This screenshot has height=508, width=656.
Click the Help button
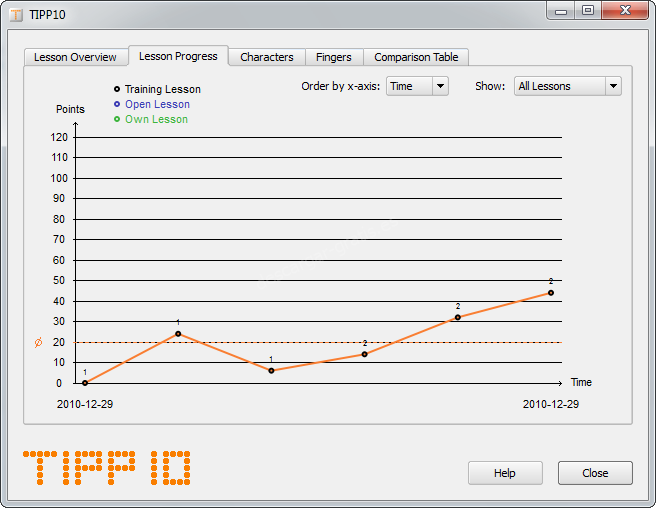click(505, 473)
